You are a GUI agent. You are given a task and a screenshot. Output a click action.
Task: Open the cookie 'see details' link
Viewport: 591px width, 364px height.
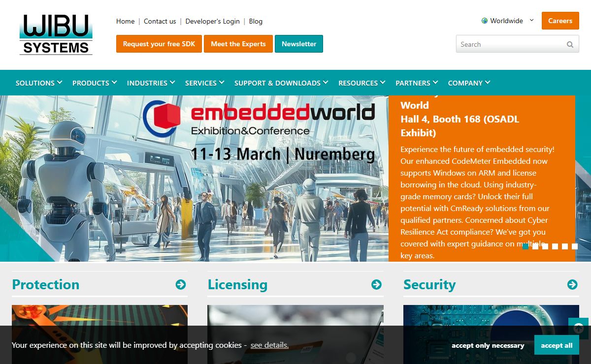[x=269, y=345]
